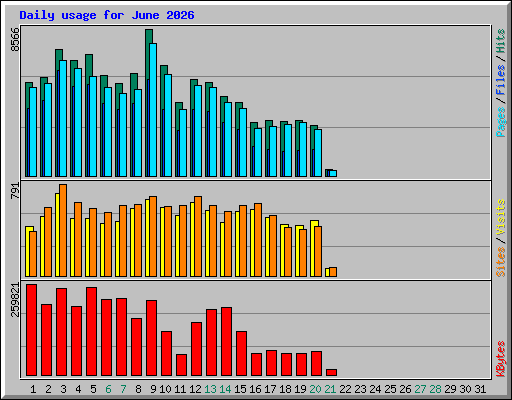Image resolution: width=512 pixels, height=400 pixels.
Task: Click the day 8 red KBytes bar
Action: tap(136, 347)
